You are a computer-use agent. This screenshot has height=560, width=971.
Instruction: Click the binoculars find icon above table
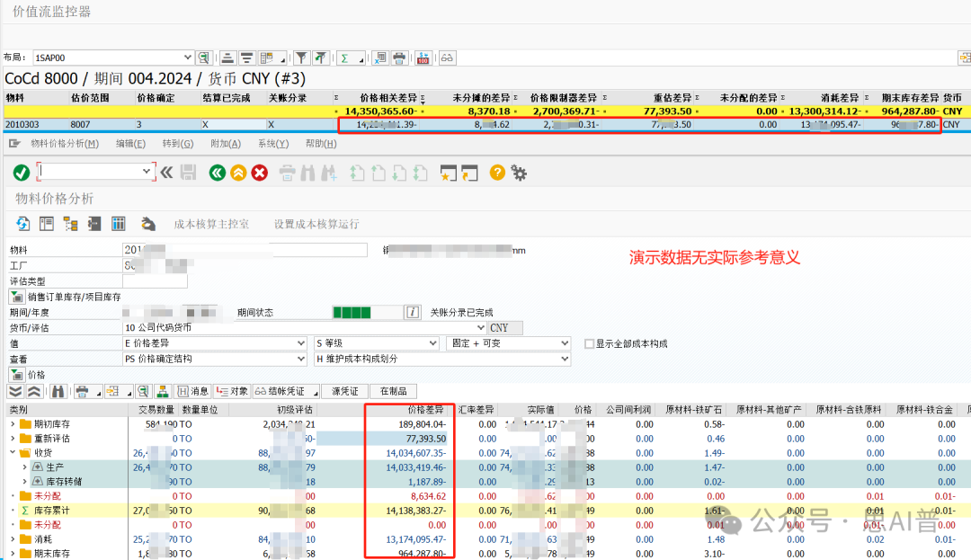click(58, 391)
